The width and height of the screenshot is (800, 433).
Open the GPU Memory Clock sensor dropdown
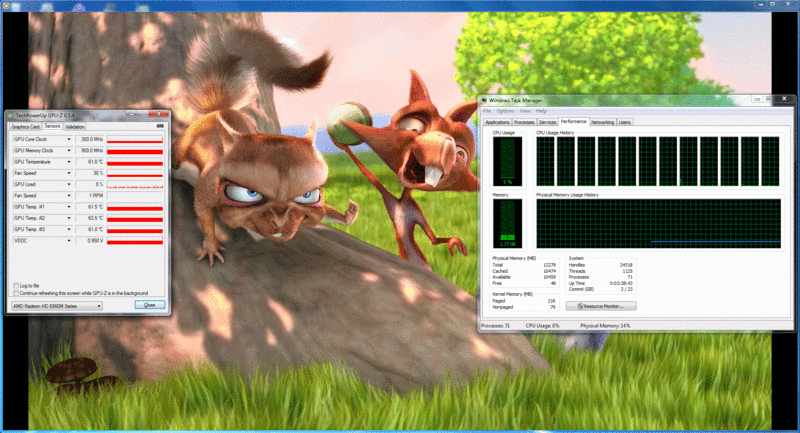[x=69, y=150]
